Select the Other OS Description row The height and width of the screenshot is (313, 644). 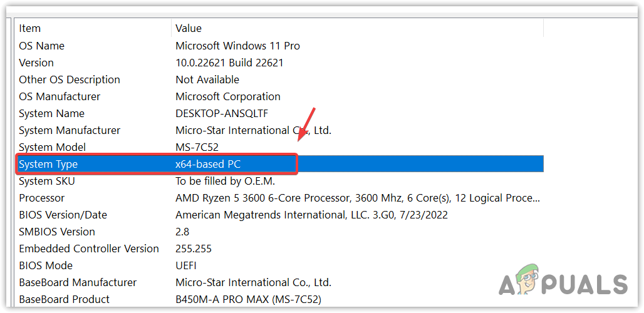coord(69,80)
